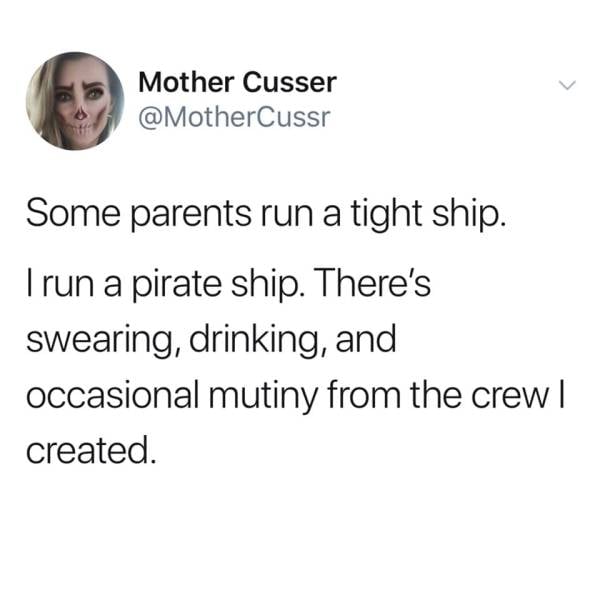Screen dimensions: 600x600
Task: Click the Mother Cusser profile avatar
Action: (75, 101)
